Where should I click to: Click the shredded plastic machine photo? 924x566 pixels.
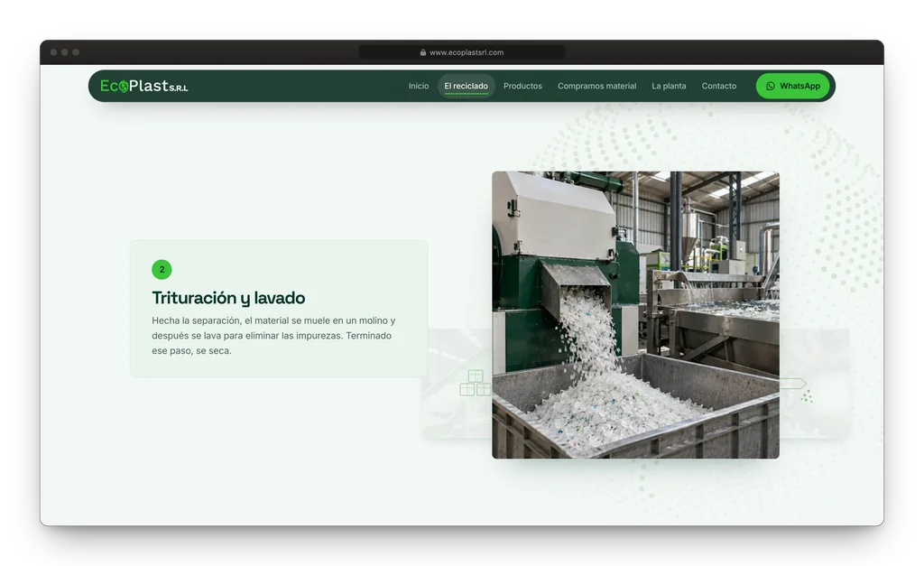click(635, 315)
